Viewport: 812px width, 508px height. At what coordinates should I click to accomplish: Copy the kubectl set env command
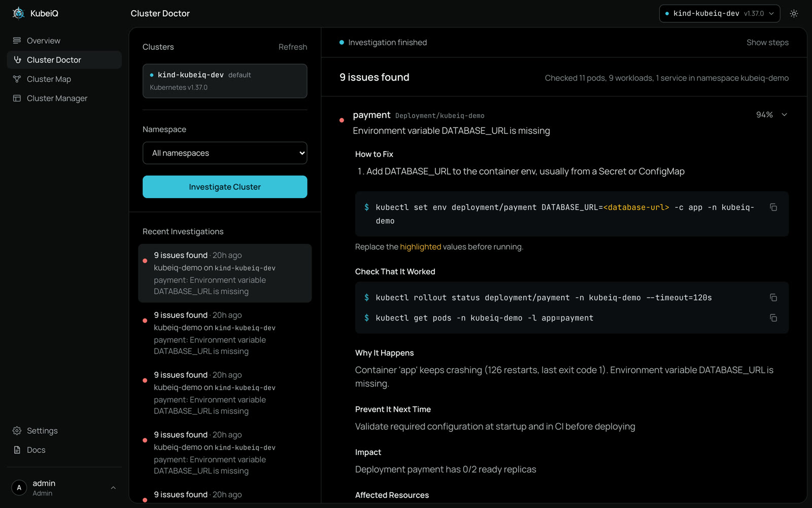pos(773,207)
